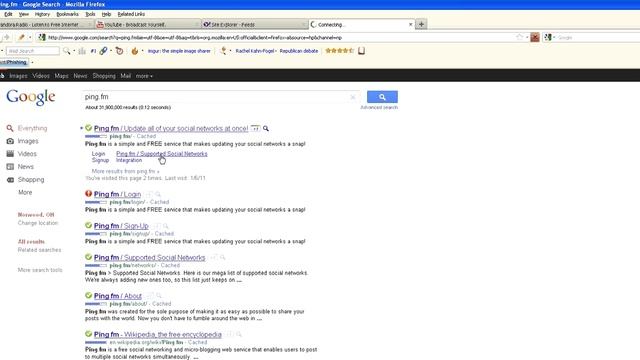Open Ping.fm Supported Social Networks sitelink

(162, 154)
